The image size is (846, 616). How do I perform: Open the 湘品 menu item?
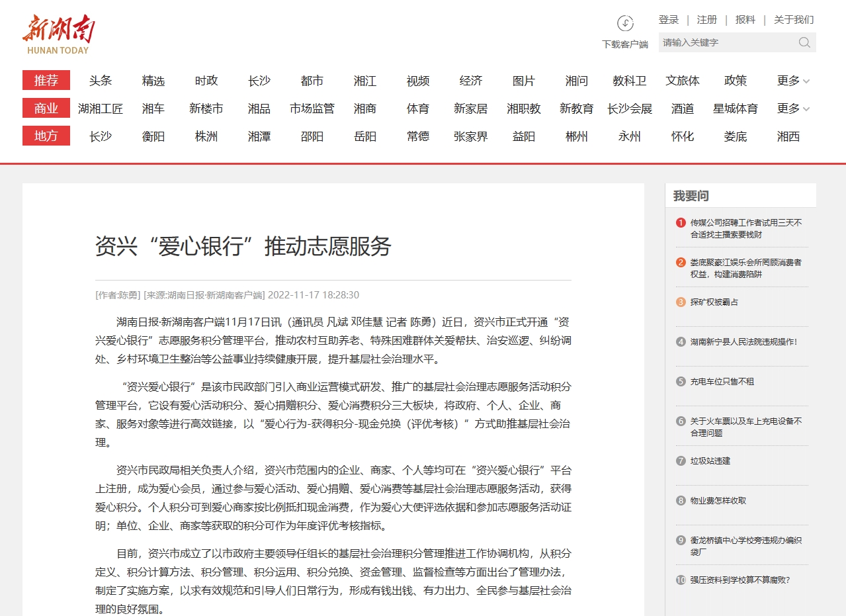click(x=259, y=109)
